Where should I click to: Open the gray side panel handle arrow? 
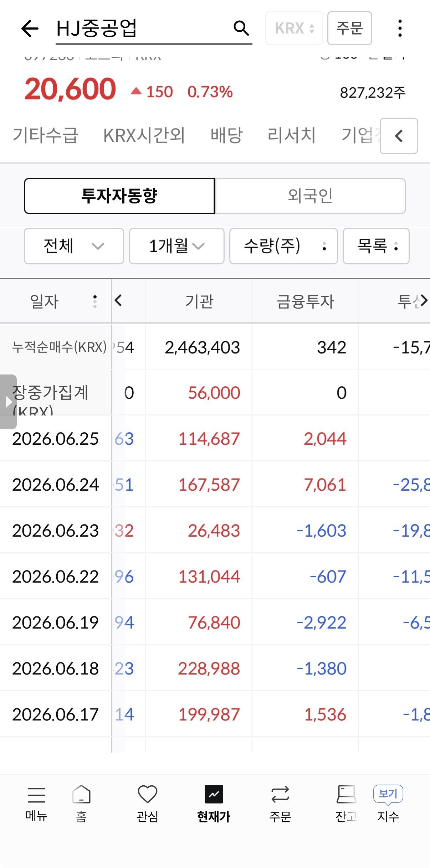pos(8,402)
